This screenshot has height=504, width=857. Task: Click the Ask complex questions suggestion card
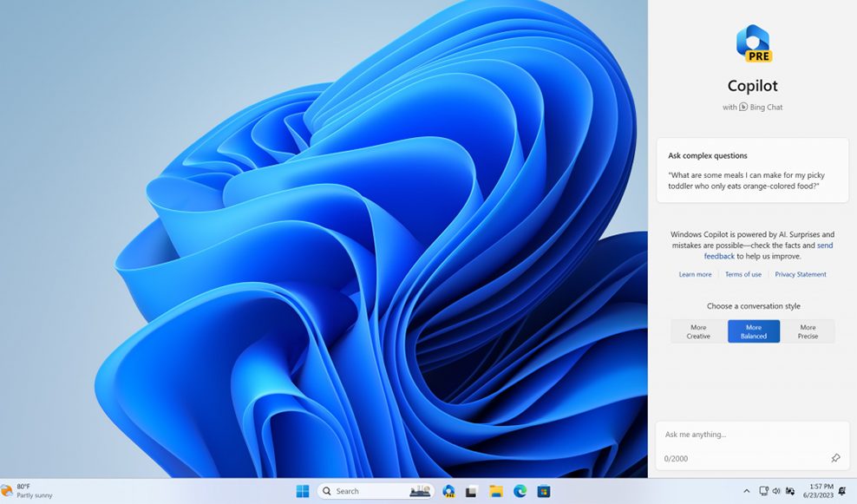click(x=752, y=171)
